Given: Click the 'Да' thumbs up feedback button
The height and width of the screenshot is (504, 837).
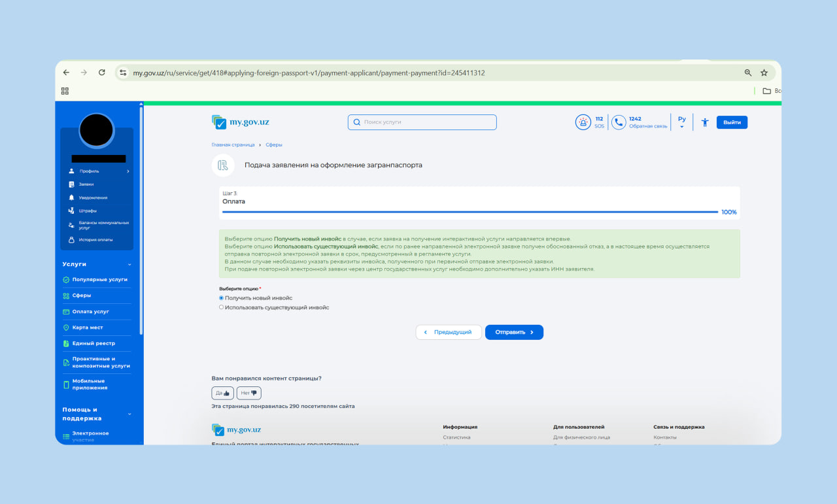Looking at the screenshot, I should point(222,393).
